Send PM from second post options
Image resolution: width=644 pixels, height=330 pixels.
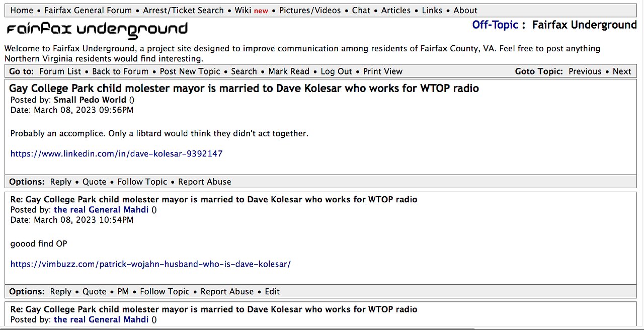(123, 291)
